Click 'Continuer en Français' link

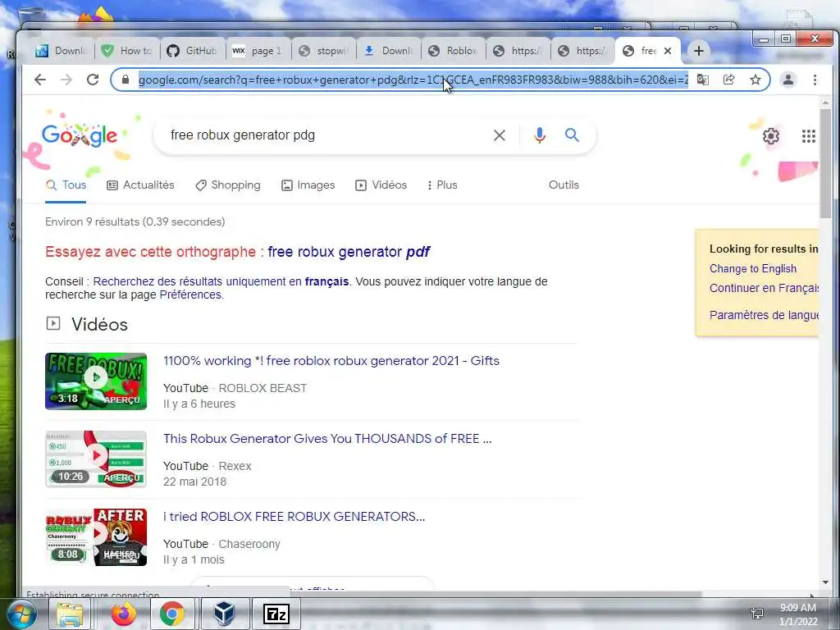click(764, 288)
